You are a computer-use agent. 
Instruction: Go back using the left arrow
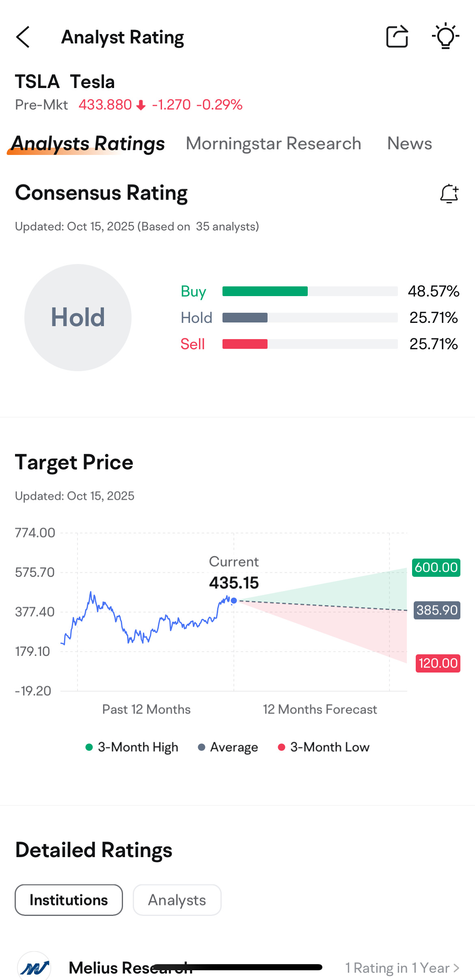23,37
